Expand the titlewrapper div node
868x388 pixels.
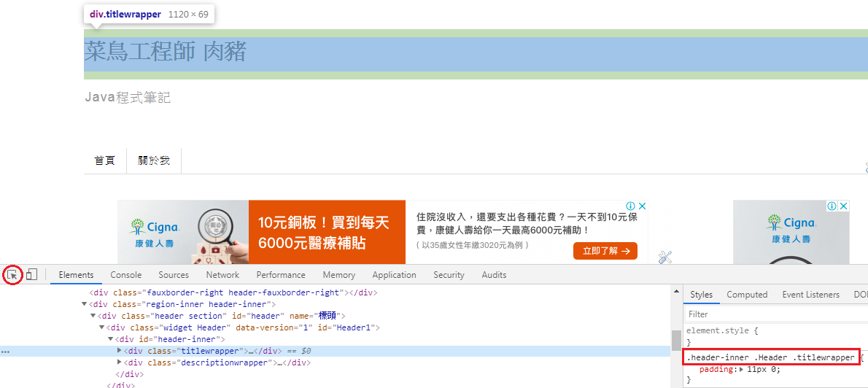(120, 351)
